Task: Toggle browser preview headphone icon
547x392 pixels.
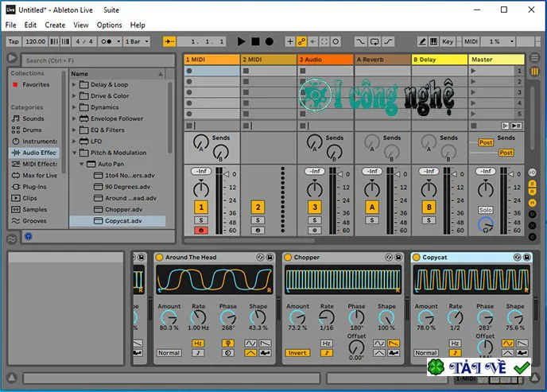Action: [x=29, y=236]
